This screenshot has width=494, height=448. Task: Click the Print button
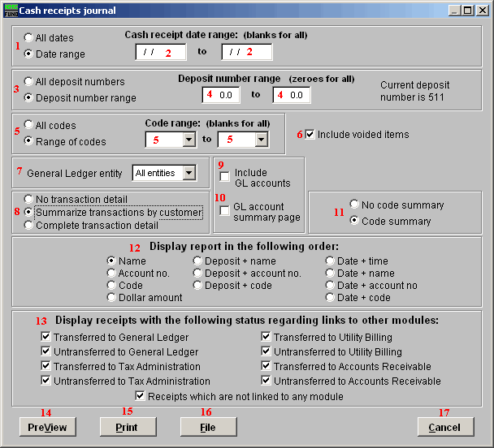(x=127, y=427)
